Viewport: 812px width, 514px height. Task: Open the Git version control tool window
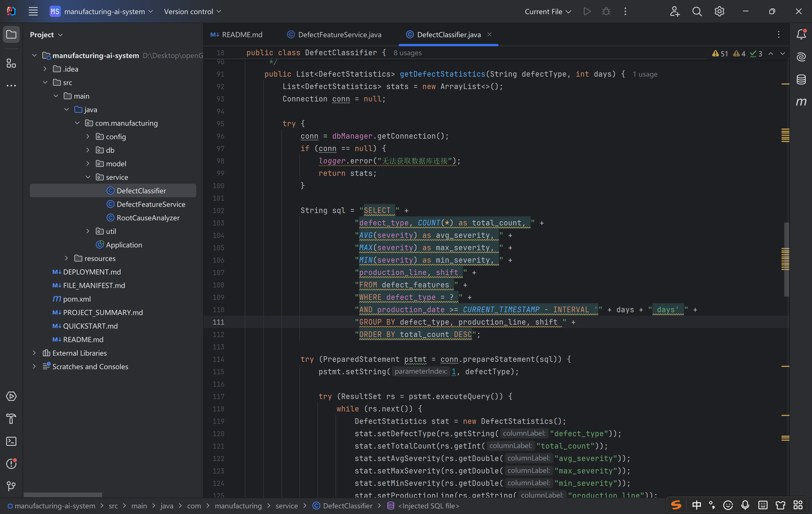pyautogui.click(x=11, y=486)
